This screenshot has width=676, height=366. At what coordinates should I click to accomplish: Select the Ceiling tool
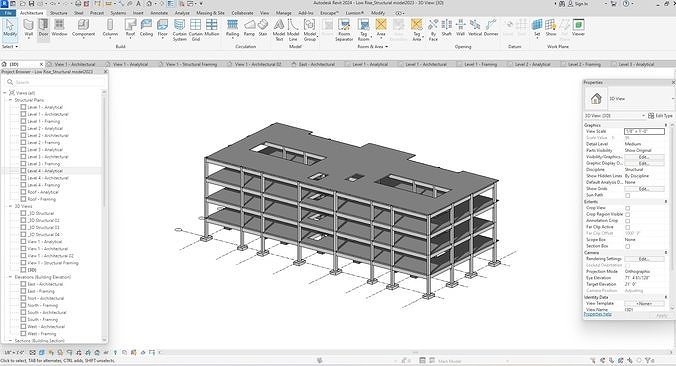point(146,28)
